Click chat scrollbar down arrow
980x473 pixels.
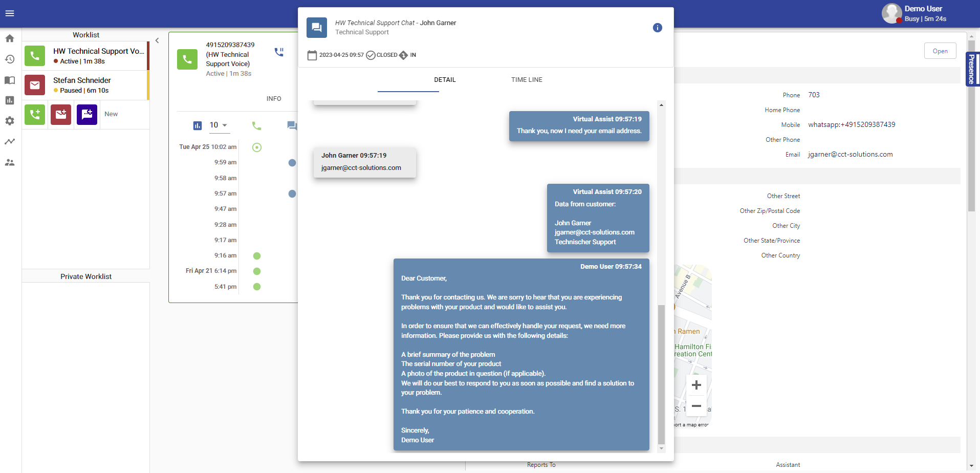point(661,448)
